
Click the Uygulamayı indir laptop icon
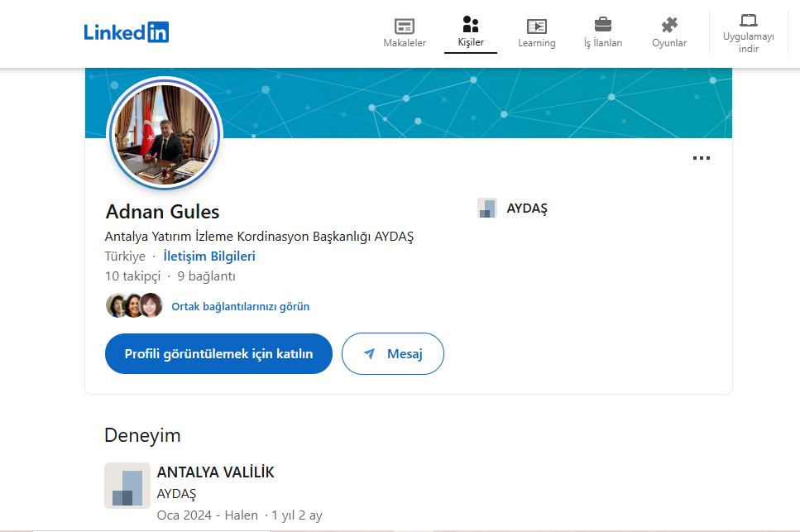pos(748,21)
